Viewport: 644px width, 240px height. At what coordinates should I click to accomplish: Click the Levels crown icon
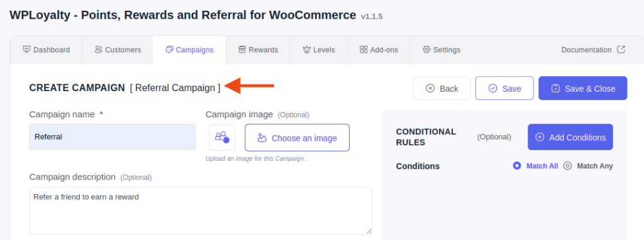[306, 50]
